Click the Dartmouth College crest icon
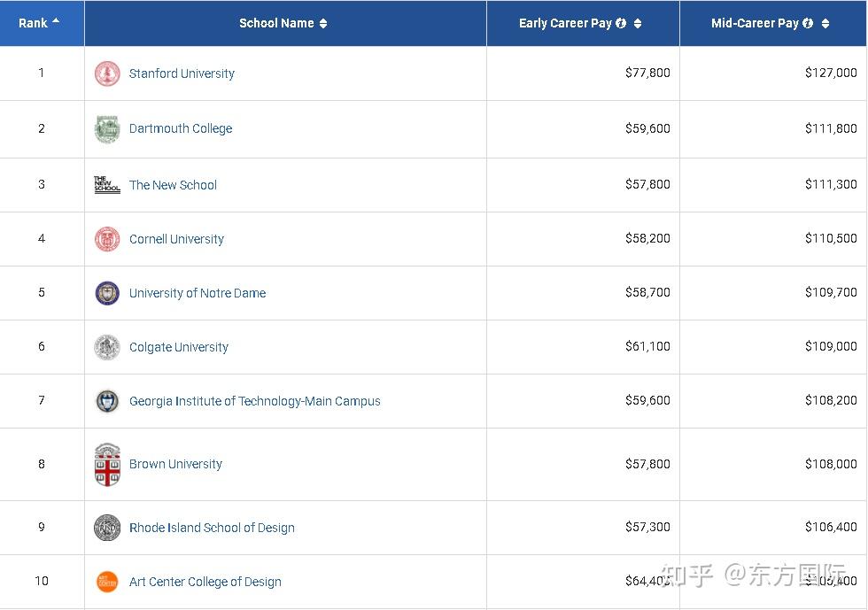868x610 pixels. pos(107,129)
